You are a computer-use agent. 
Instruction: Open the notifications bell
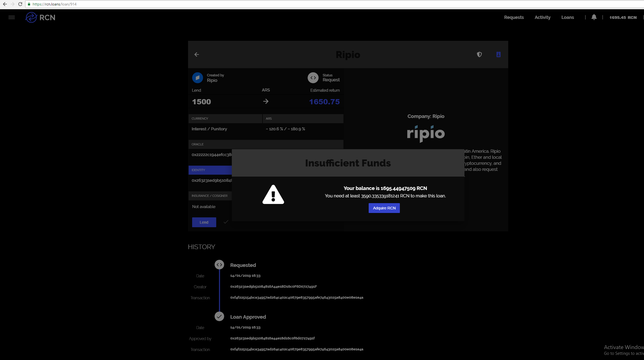[x=594, y=17]
